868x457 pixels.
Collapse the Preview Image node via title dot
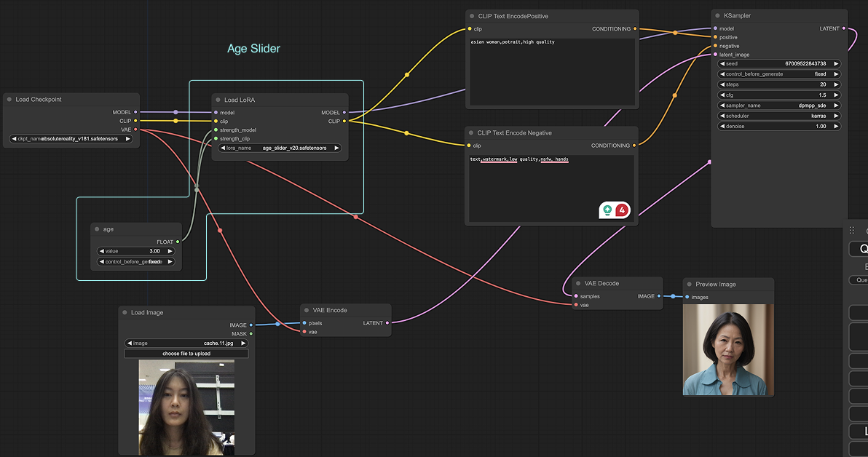690,285
